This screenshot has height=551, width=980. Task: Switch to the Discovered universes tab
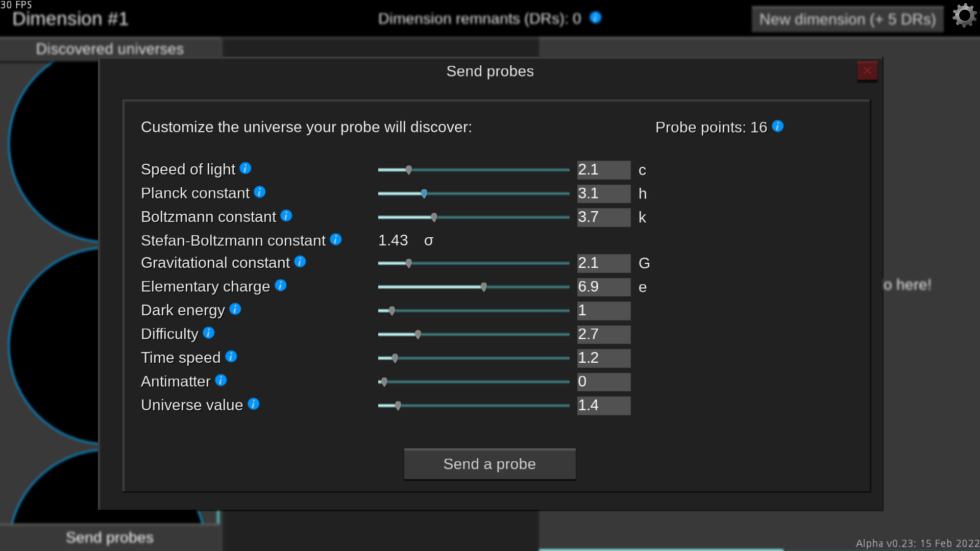(109, 48)
